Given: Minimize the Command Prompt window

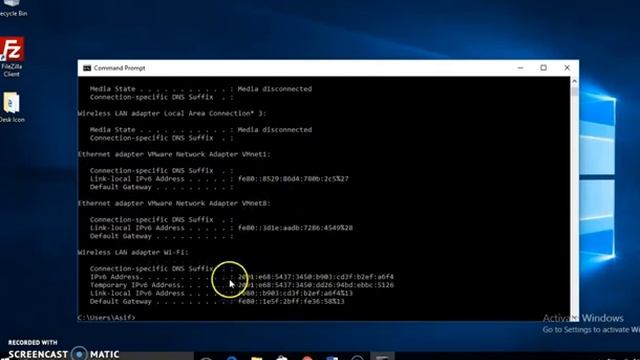Looking at the screenshot, I should coord(520,68).
